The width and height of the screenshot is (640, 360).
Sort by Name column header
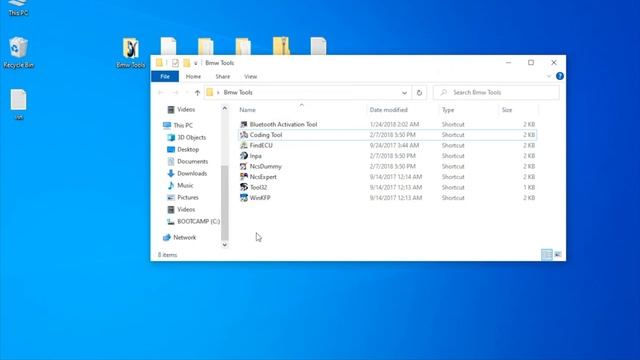(302, 110)
